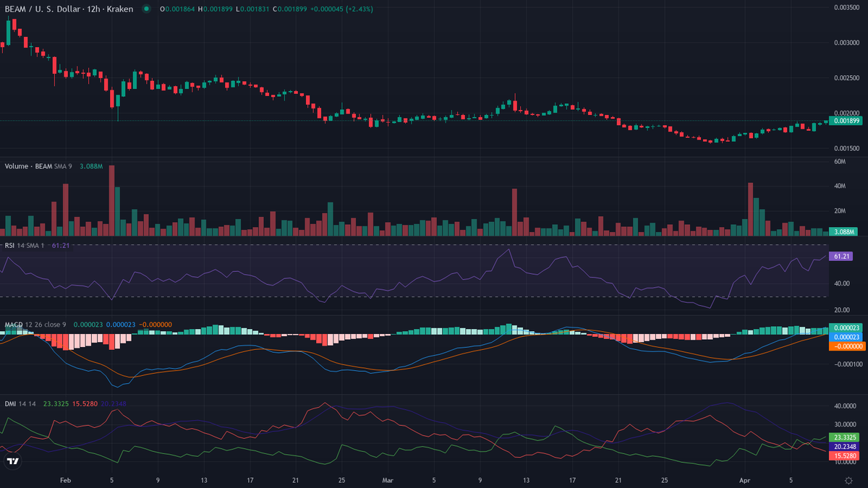
Task: Click the red 15.5280 DMI scale tag
Action: pyautogui.click(x=843, y=456)
